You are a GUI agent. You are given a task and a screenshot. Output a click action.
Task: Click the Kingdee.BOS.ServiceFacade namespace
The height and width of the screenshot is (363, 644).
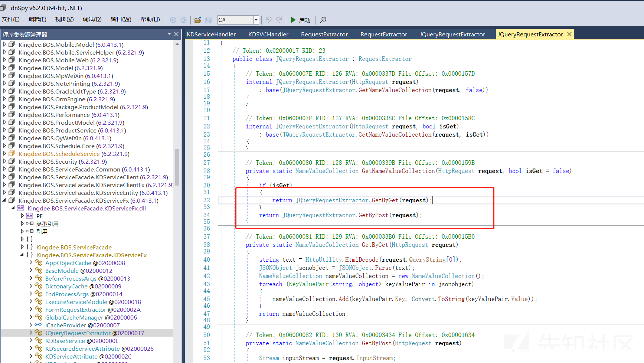[x=74, y=247]
